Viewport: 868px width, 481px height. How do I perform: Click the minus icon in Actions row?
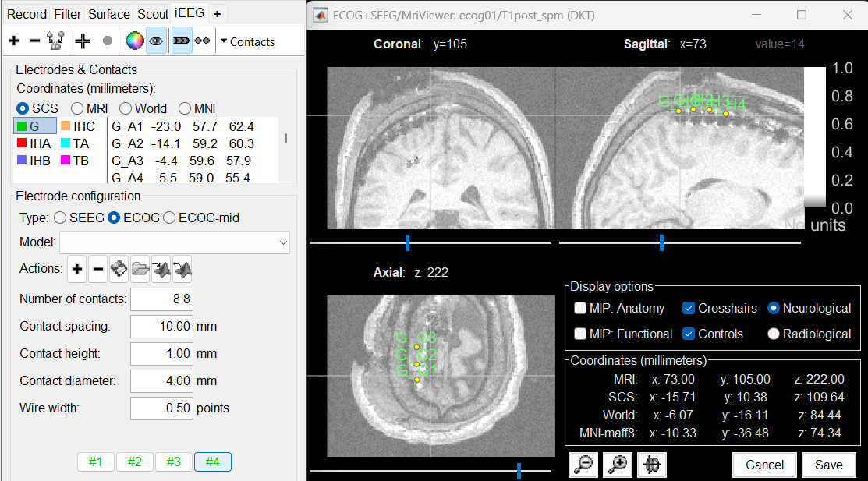point(98,270)
